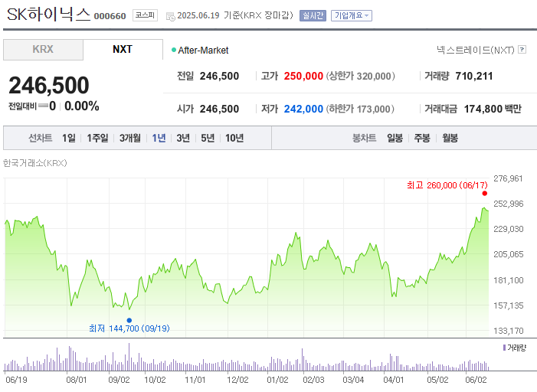Click the current price 246,500
The image size is (537, 392).
pos(49,85)
